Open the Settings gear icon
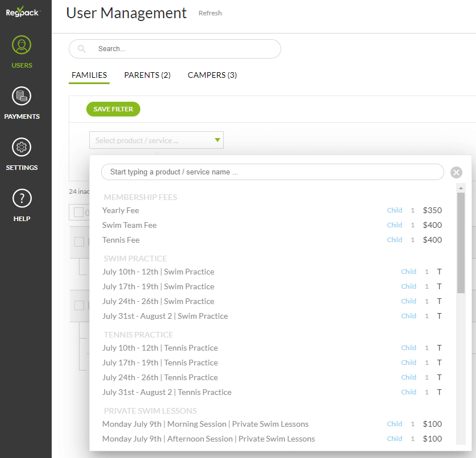The height and width of the screenshot is (458, 476). (x=22, y=148)
